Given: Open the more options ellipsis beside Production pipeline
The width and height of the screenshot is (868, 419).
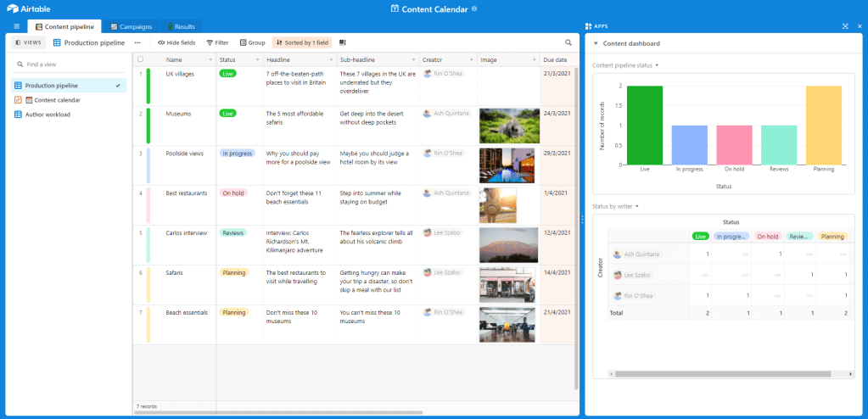Looking at the screenshot, I should [137, 42].
